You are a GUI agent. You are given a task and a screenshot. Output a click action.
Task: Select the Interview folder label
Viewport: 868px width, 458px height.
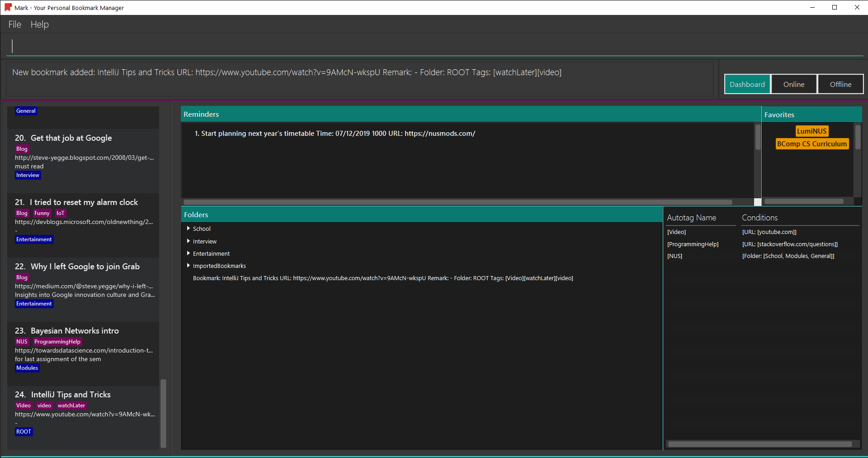205,242
